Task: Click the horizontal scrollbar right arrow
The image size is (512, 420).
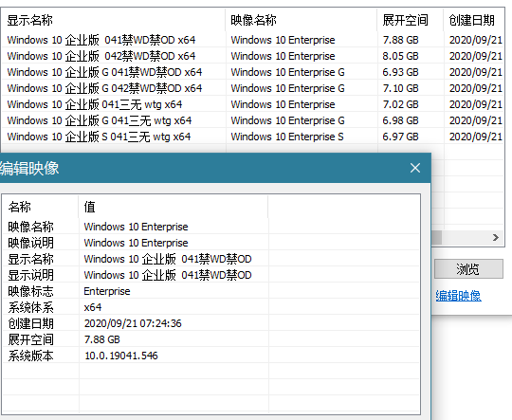Action: (496, 237)
